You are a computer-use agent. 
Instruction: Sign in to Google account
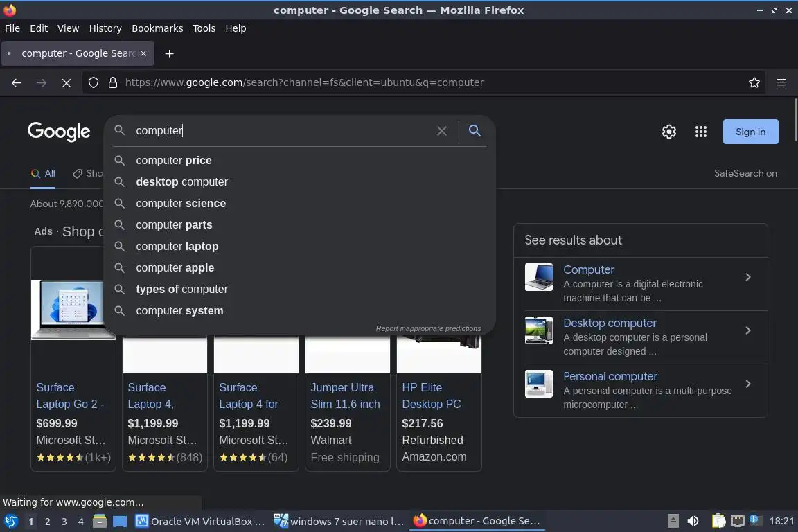point(750,132)
